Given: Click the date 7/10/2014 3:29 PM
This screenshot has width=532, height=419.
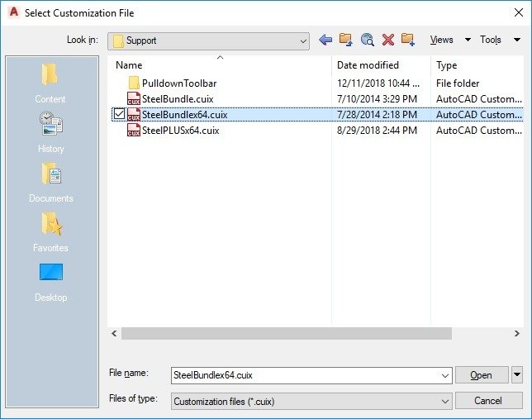Looking at the screenshot, I should (x=377, y=99).
